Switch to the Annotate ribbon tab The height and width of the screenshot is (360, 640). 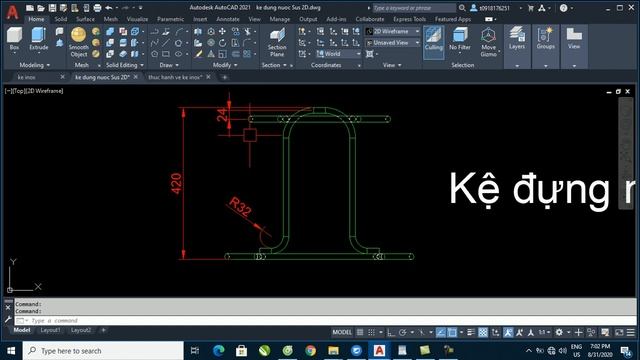pyautogui.click(x=228, y=19)
